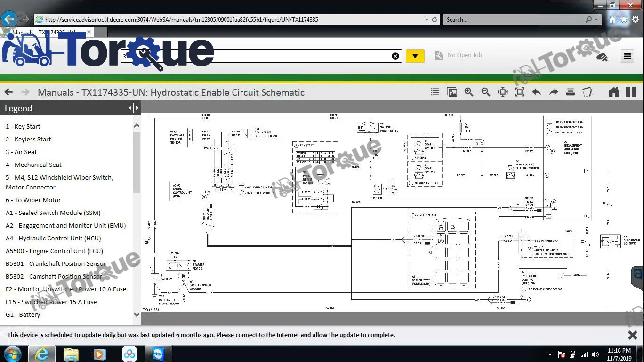Click the two-bar panel icon beside Home
644x362 pixels.
pyautogui.click(x=631, y=92)
